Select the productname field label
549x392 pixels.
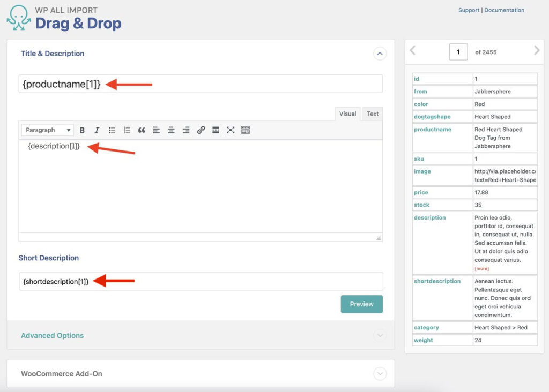tap(433, 130)
